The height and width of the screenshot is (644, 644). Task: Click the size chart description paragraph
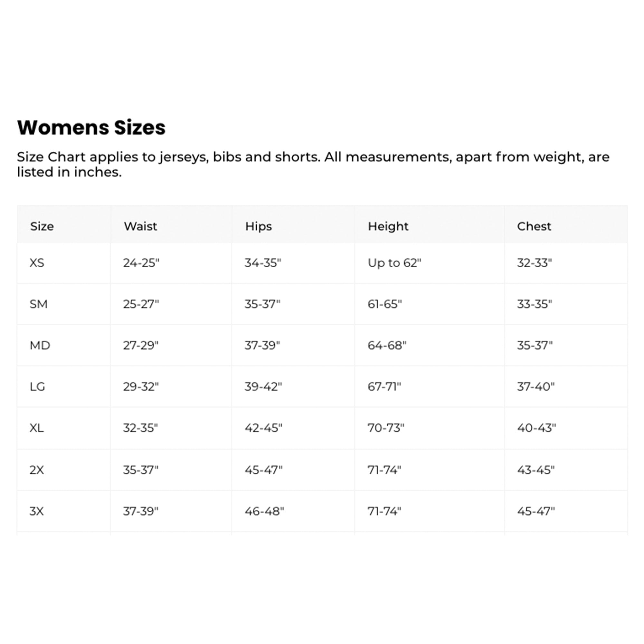[x=313, y=164]
